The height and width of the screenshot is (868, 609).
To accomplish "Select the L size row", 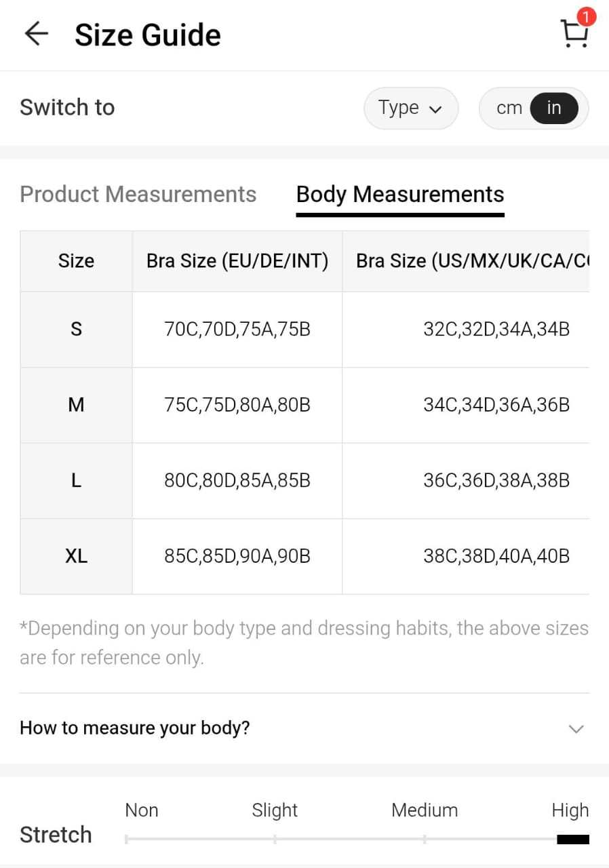I will (x=76, y=481).
